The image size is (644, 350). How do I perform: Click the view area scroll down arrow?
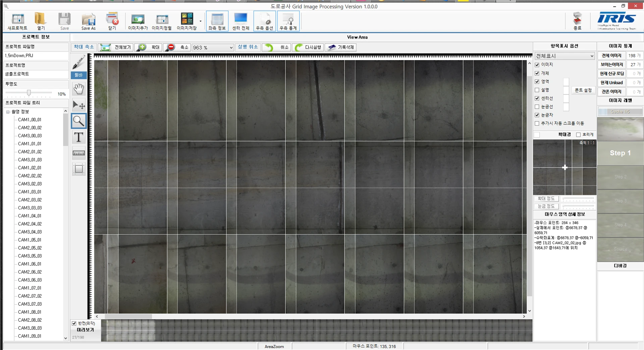[x=530, y=311]
